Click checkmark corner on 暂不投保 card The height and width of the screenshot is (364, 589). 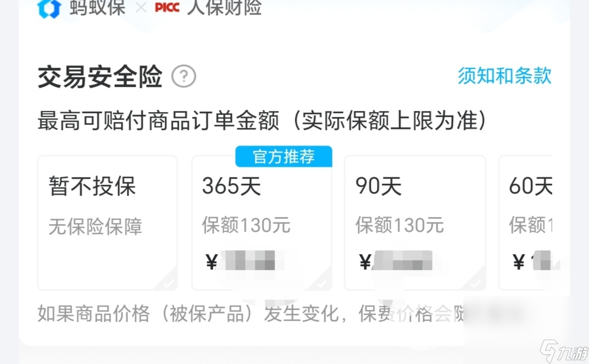tap(168, 282)
